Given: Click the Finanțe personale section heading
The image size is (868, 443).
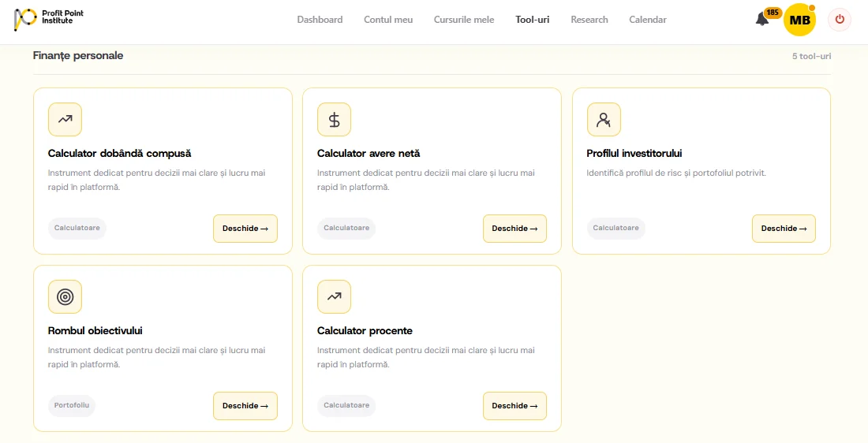Looking at the screenshot, I should pyautogui.click(x=78, y=56).
